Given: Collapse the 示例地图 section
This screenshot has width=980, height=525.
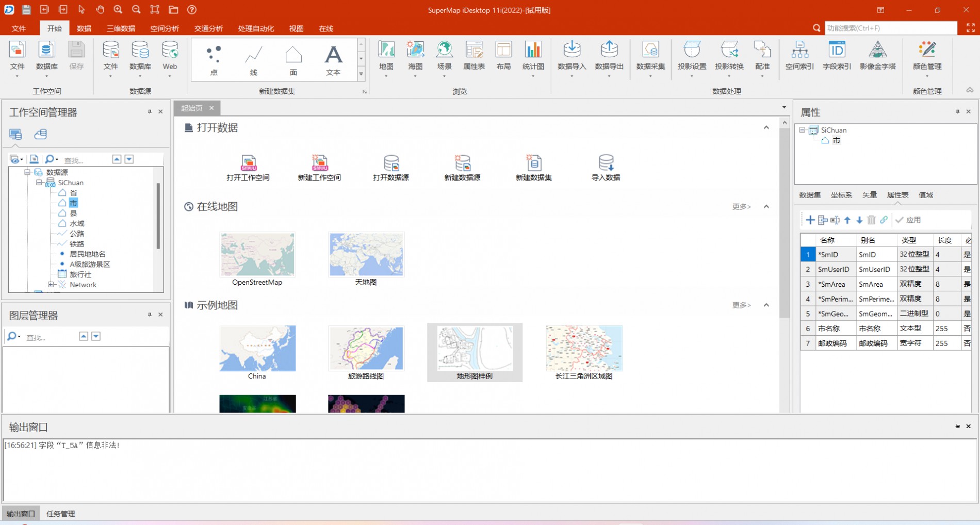Looking at the screenshot, I should click(766, 305).
